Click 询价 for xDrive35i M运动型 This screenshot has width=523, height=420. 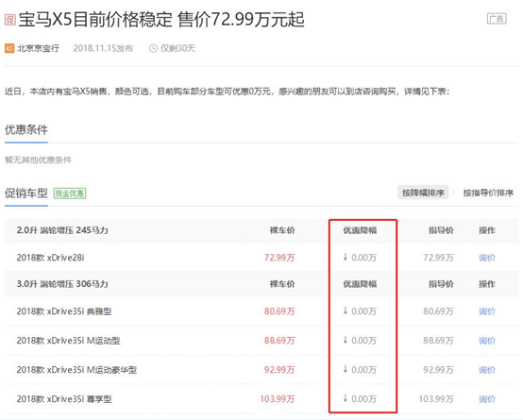(487, 341)
